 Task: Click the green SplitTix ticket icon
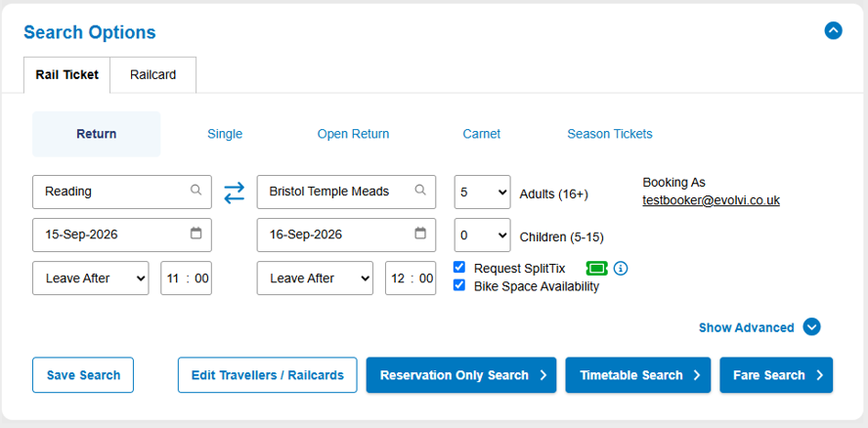pyautogui.click(x=596, y=269)
